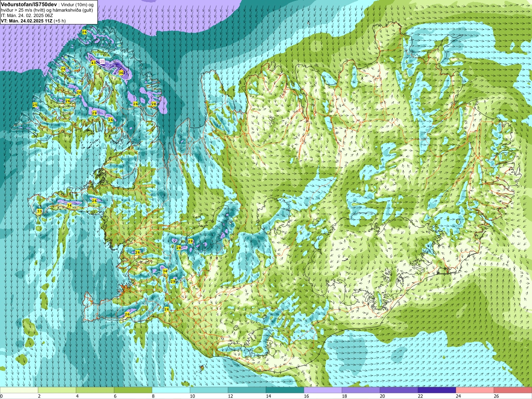Click the legend scale number 0
This screenshot has width=532, height=399.
pyautogui.click(x=2, y=397)
